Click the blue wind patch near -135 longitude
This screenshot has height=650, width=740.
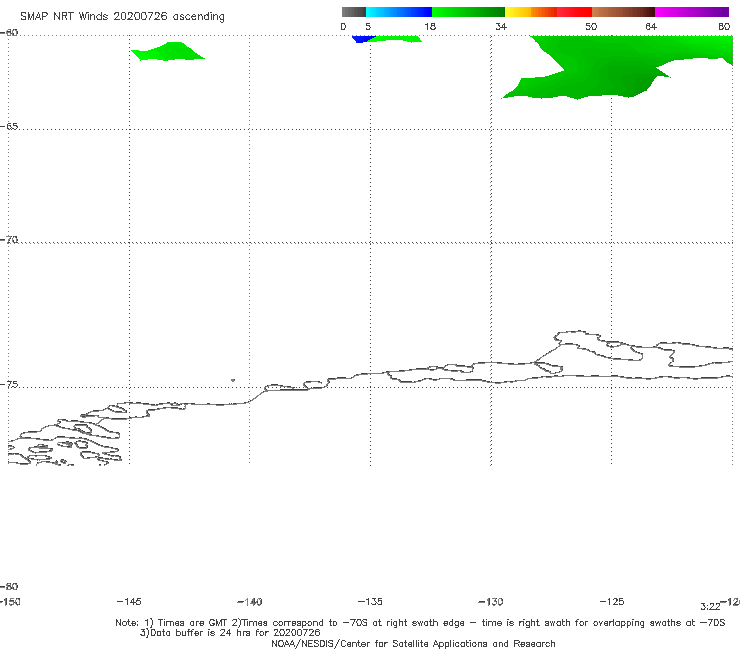point(363,39)
